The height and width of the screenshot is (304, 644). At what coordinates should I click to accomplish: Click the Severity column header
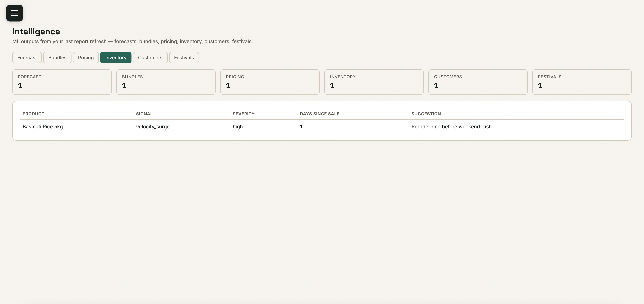tap(243, 114)
